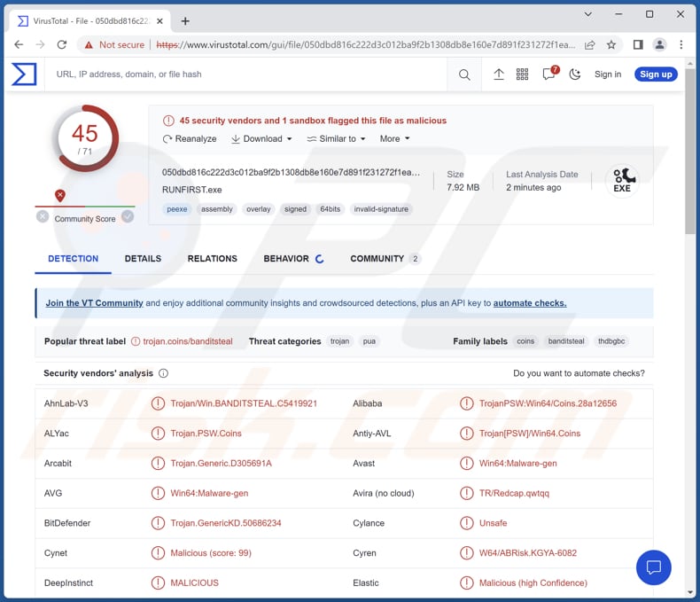This screenshot has height=602, width=700.
Task: Click the Security vendors' analysis info icon
Action: [163, 373]
